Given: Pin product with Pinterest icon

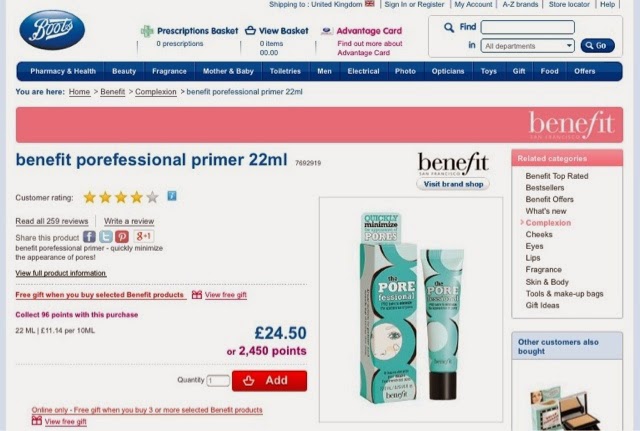Looking at the screenshot, I should click(122, 237).
